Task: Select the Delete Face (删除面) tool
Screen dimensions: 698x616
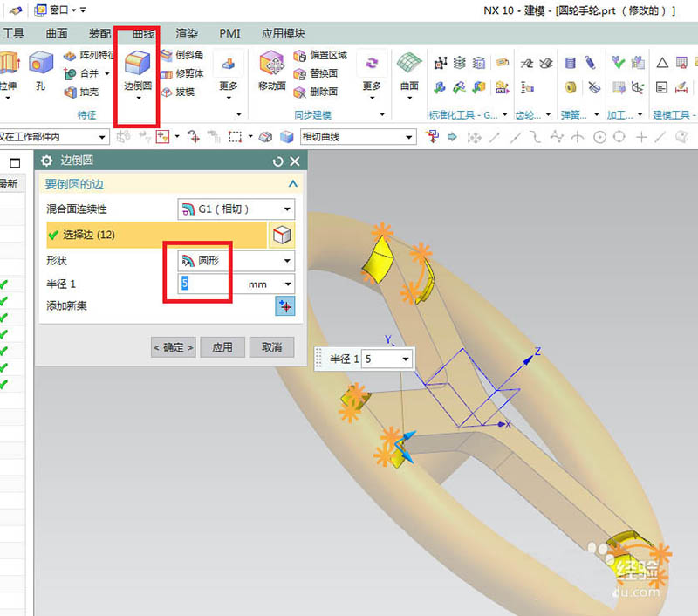Action: point(316,92)
